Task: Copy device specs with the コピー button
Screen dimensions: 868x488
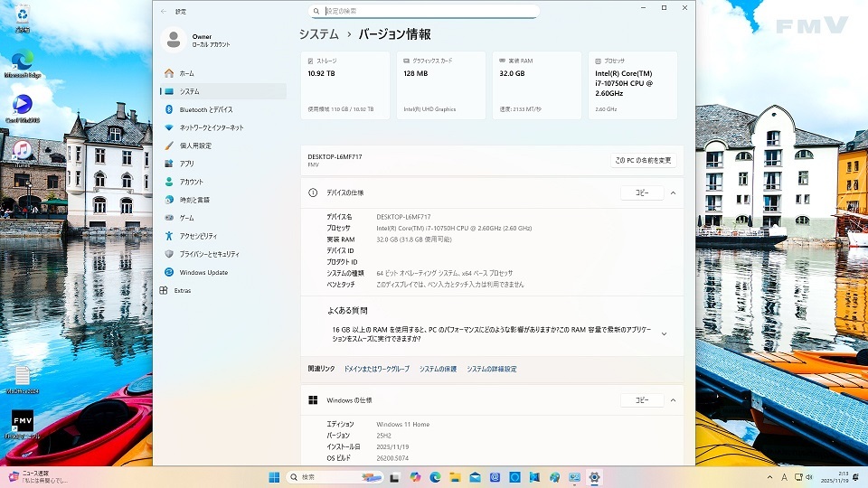Action: point(642,192)
